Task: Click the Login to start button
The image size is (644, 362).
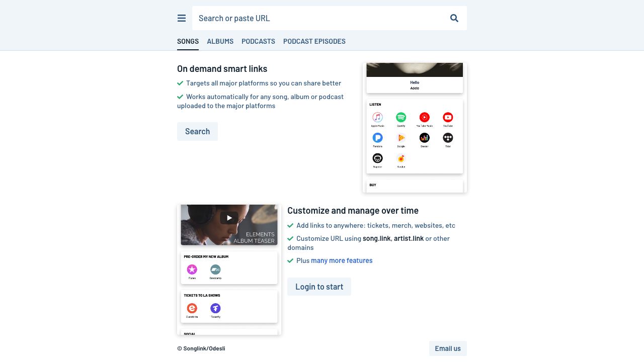Action: tap(319, 287)
